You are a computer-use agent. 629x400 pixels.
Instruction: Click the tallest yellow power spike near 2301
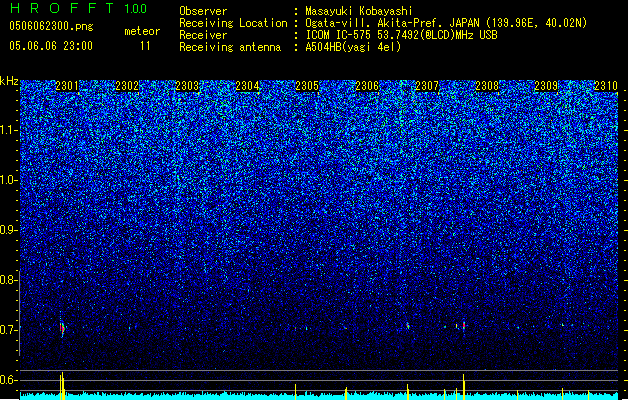[62, 386]
